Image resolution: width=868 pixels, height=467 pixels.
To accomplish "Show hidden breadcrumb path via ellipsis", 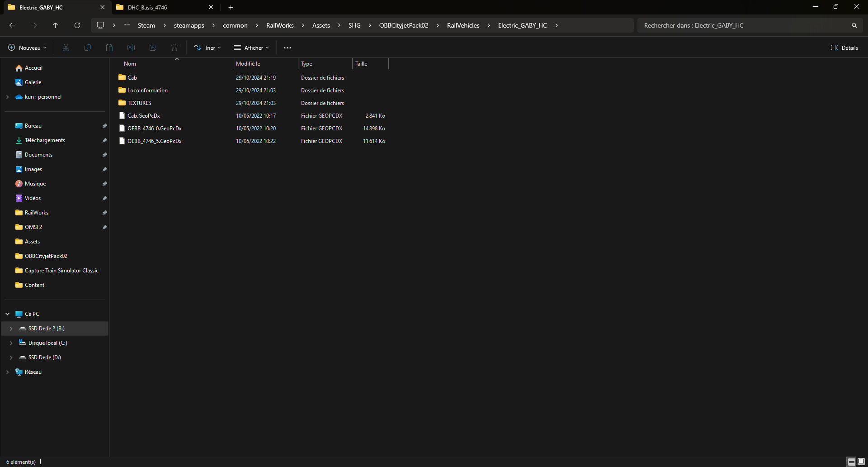I will coord(127,25).
